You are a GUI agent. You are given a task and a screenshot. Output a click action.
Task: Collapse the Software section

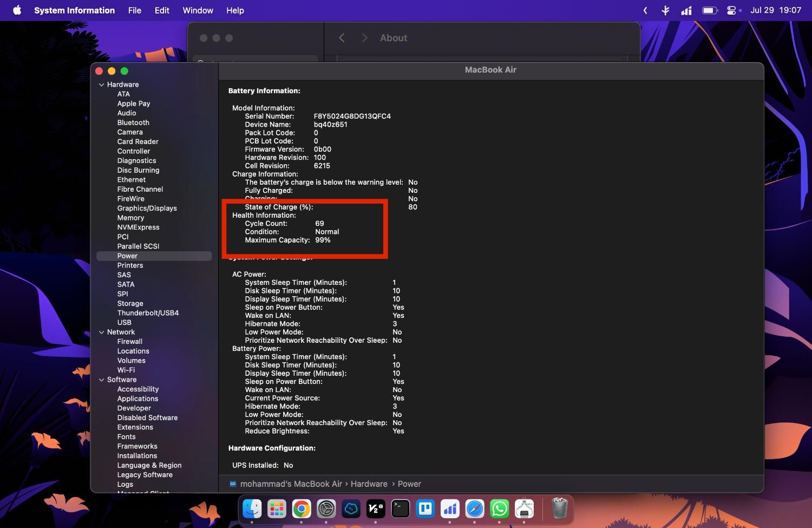tap(101, 380)
